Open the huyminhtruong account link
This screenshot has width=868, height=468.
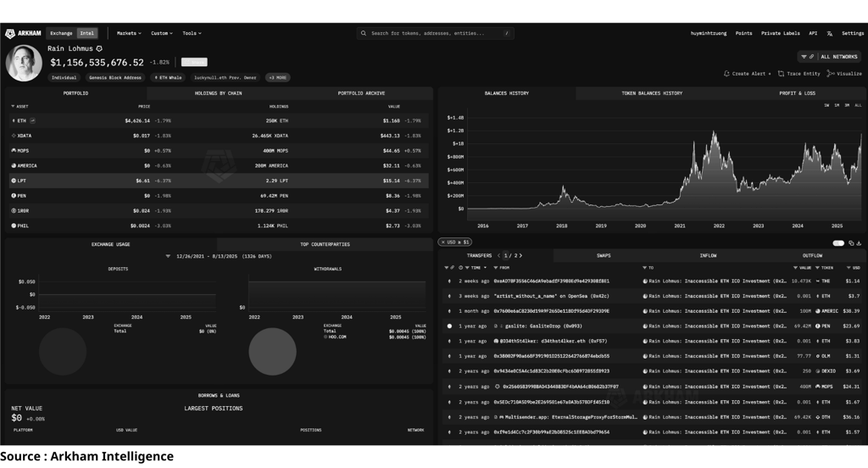point(708,33)
